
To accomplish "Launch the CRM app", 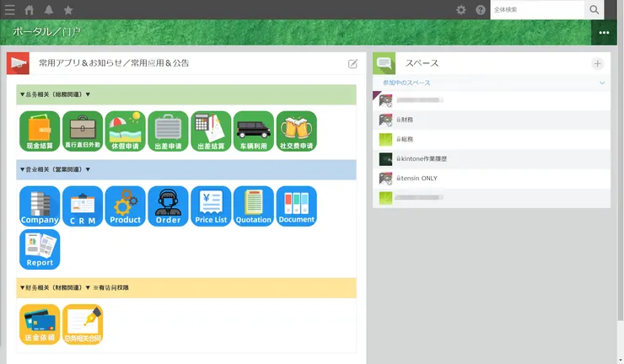I will (83, 206).
